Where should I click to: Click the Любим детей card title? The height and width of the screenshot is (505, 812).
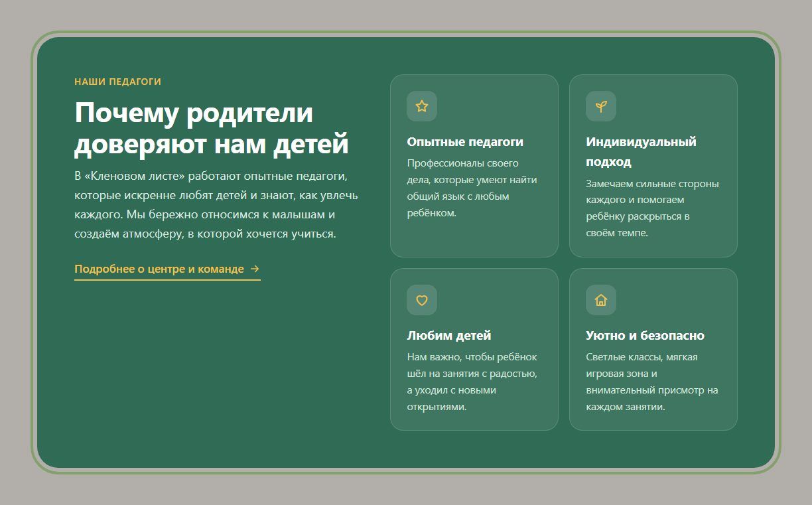click(449, 336)
